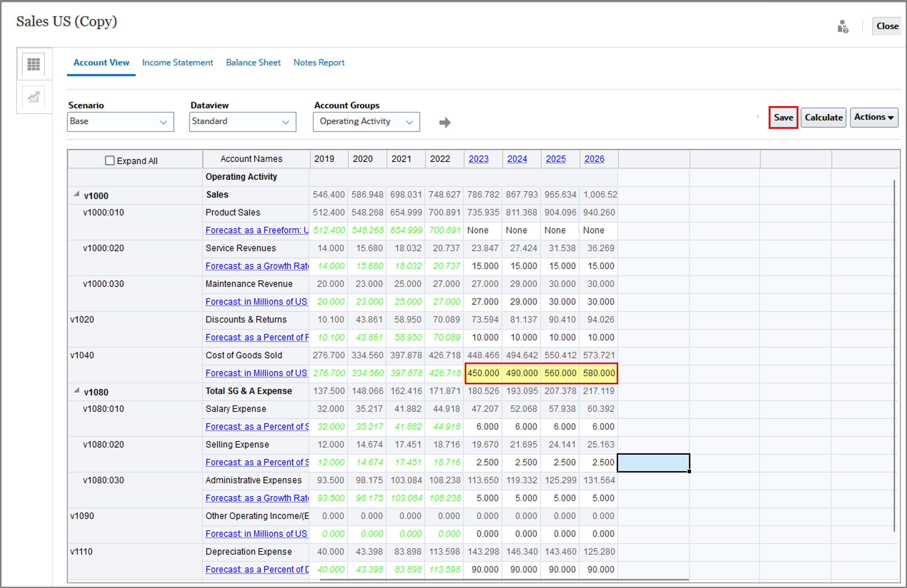Select the 450.000 Cost of Goods cell
This screenshot has height=588, width=907.
483,373
